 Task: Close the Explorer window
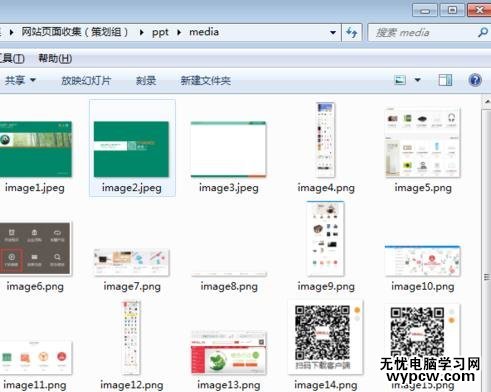pyautogui.click(x=479, y=10)
